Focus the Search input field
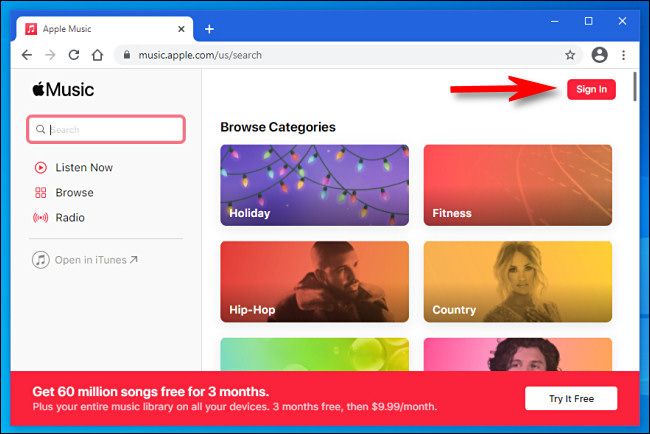 (x=106, y=129)
